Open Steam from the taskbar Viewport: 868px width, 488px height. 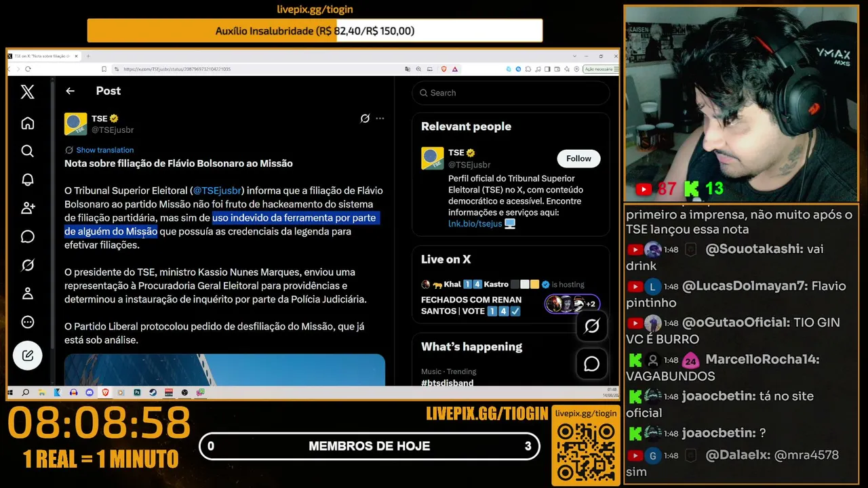(153, 392)
